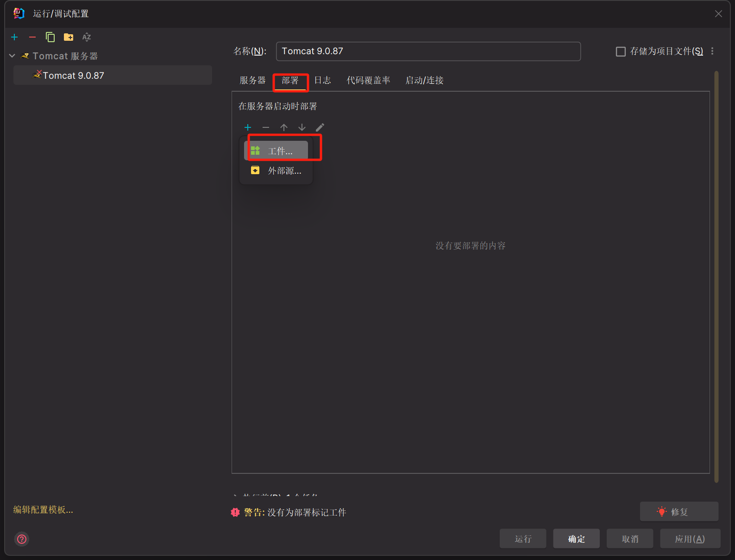735x560 pixels.
Task: Copy the configuration using the duplicate icon
Action: [x=50, y=37]
